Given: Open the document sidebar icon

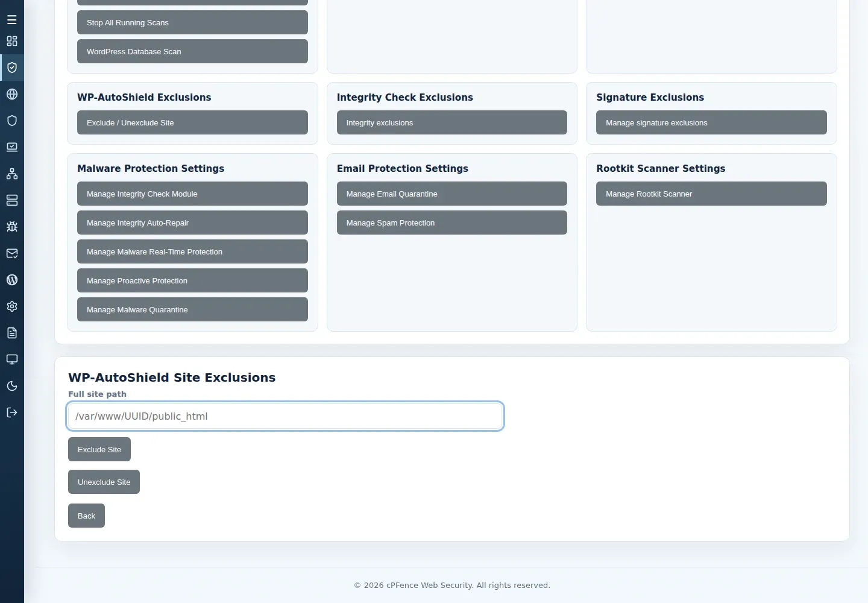Looking at the screenshot, I should click(x=12, y=333).
